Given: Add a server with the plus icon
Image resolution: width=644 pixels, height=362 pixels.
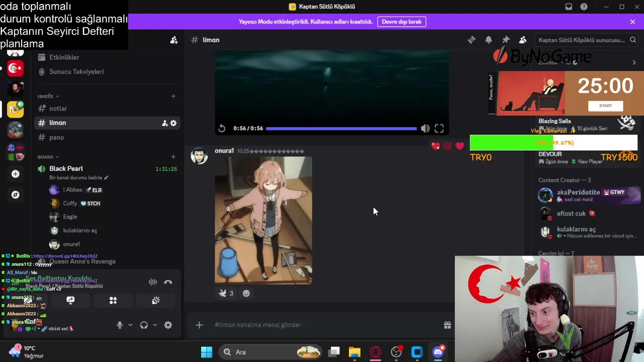Looking at the screenshot, I should pyautogui.click(x=16, y=174).
